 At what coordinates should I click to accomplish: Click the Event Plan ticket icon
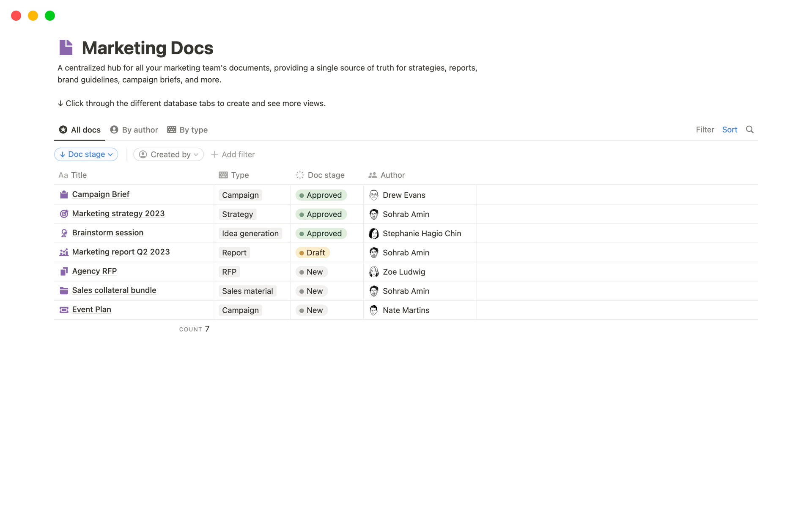tap(64, 310)
